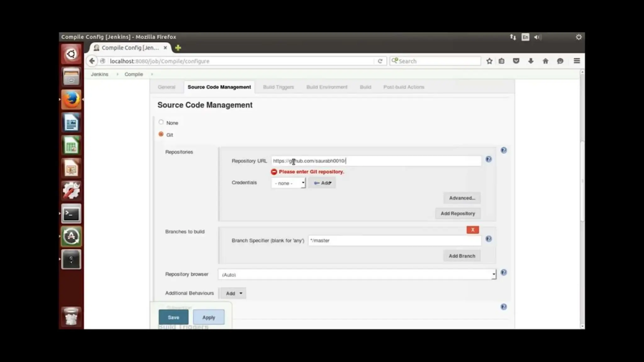
Task: Show help for Repository URL field
Action: 488,159
